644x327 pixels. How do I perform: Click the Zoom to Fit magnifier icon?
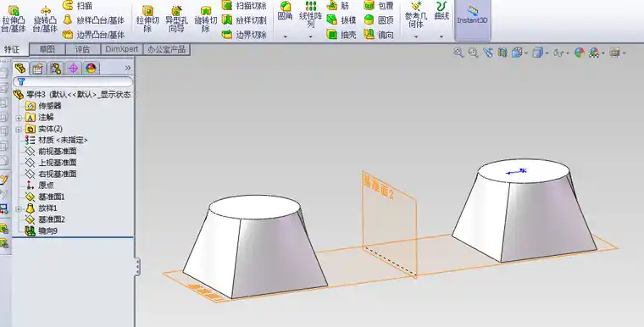(458, 53)
